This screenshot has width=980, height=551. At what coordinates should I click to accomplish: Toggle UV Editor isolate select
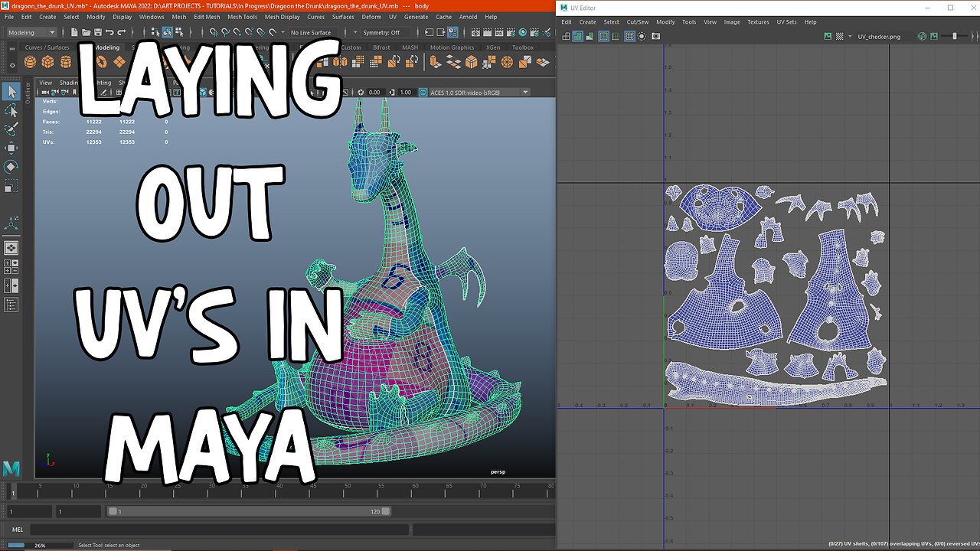(643, 36)
